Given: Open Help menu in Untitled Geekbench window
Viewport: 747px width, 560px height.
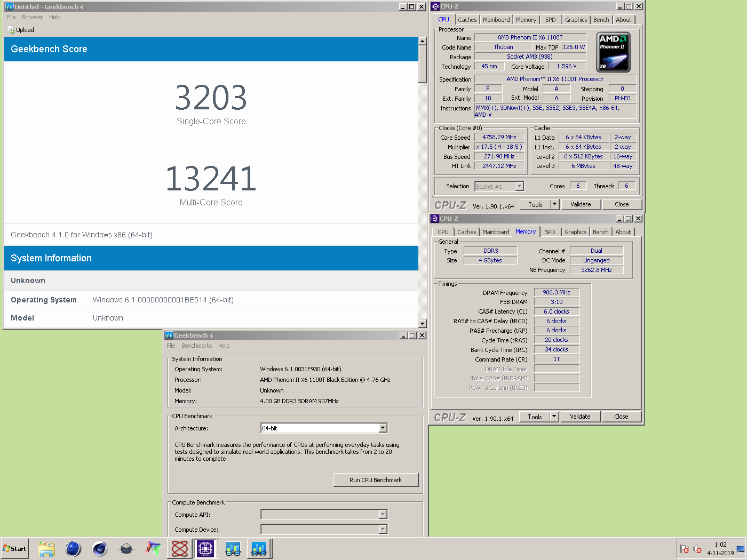Looking at the screenshot, I should (55, 17).
